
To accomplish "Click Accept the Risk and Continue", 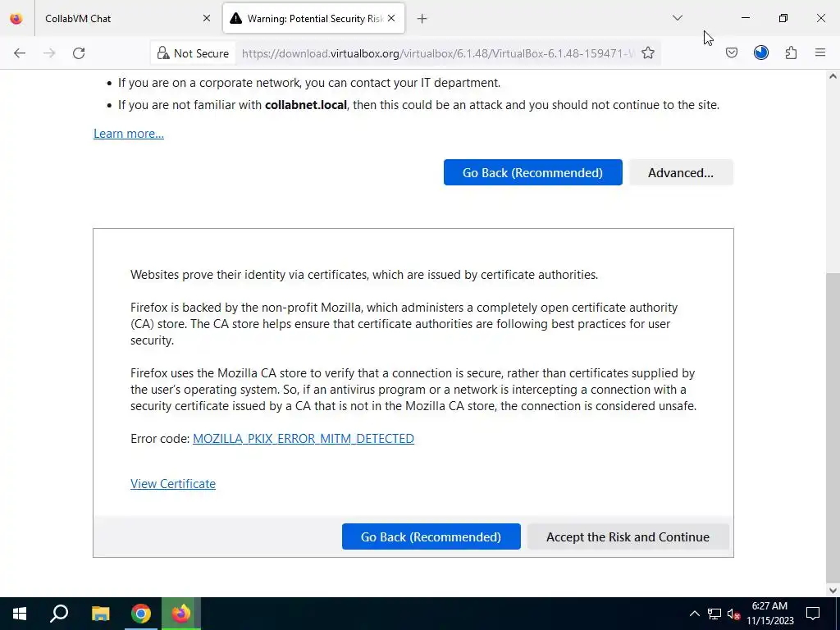I will click(628, 536).
